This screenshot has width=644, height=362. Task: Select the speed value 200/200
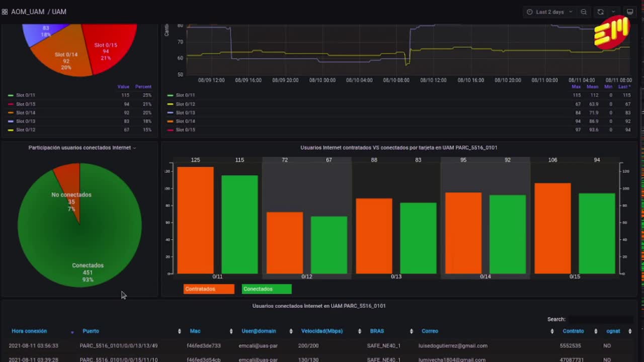[308, 346]
